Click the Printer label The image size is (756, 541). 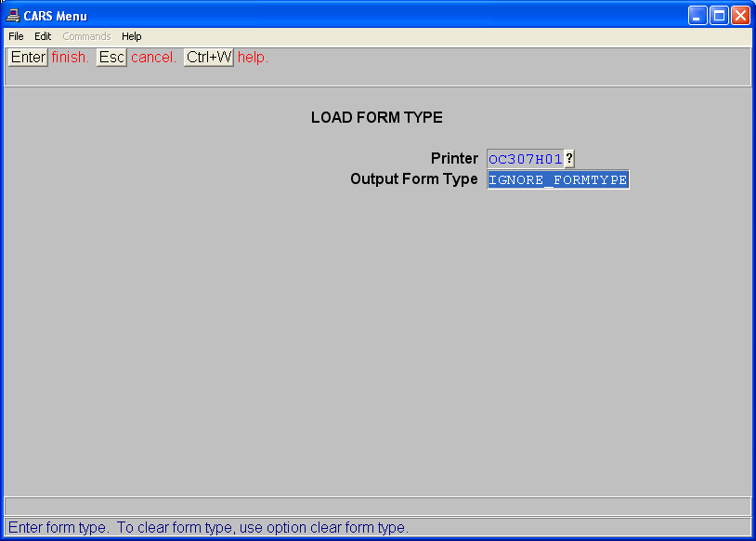454,158
